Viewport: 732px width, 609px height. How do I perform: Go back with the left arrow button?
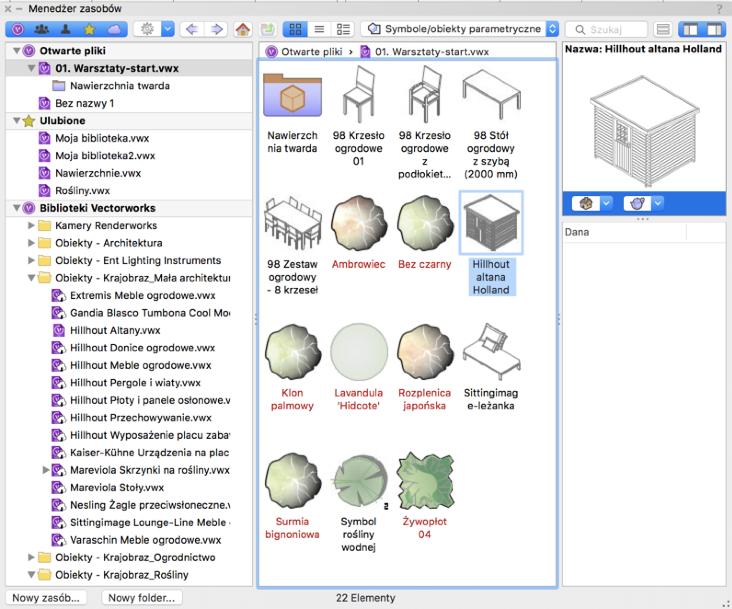(191, 29)
